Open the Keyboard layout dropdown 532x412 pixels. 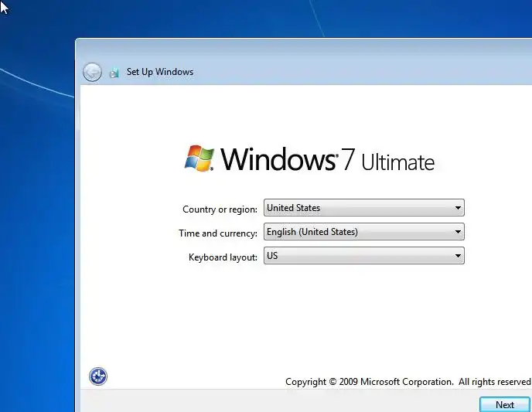(364, 256)
